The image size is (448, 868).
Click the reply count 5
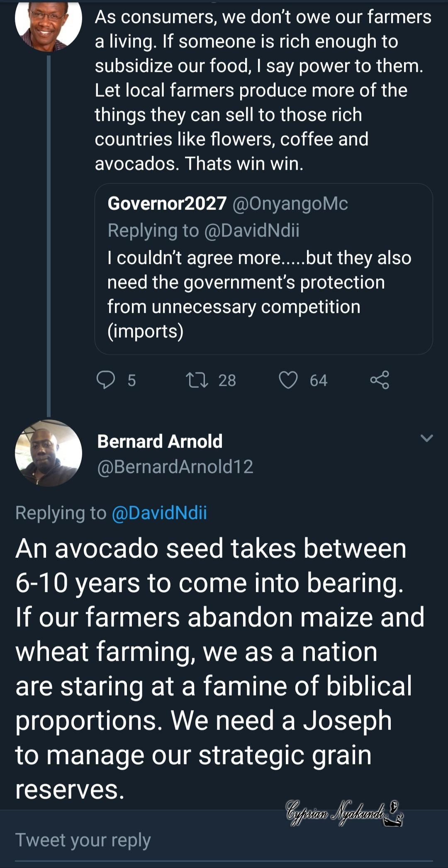point(131,380)
